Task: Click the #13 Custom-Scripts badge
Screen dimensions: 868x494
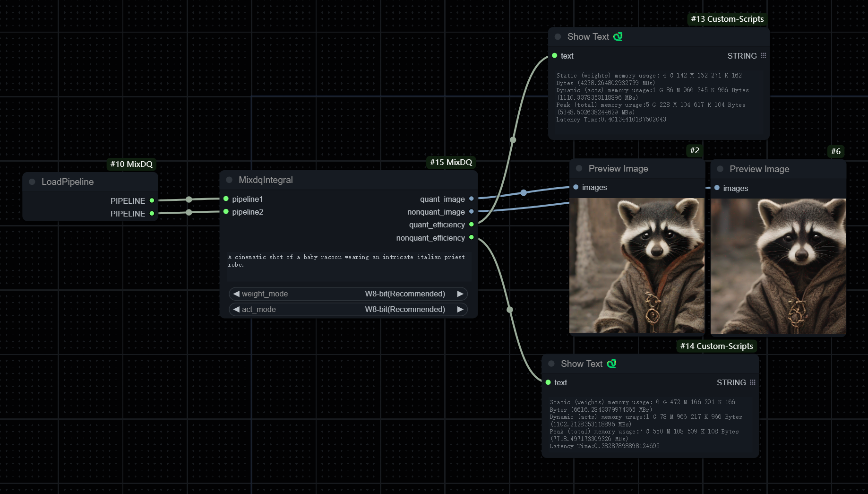Action: click(727, 19)
